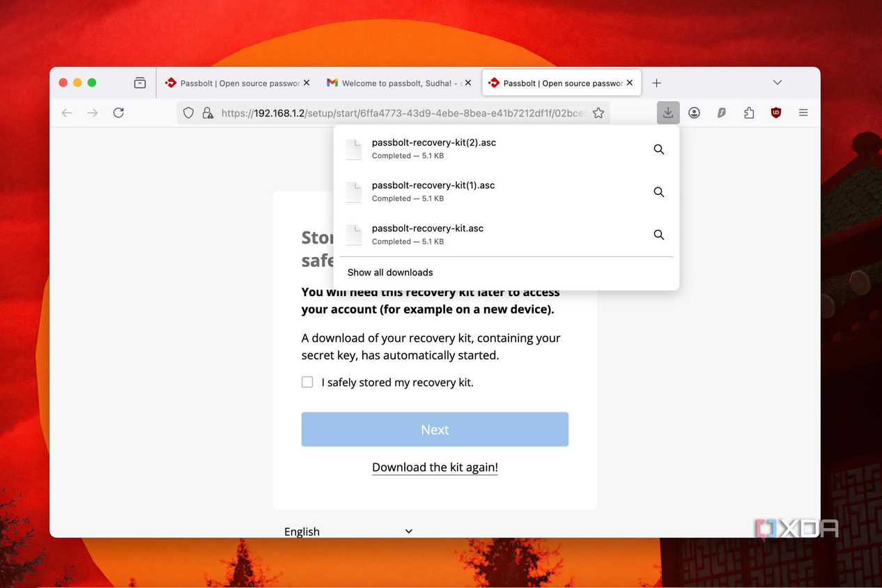
Task: Click the site security padlock icon
Action: coord(207,113)
